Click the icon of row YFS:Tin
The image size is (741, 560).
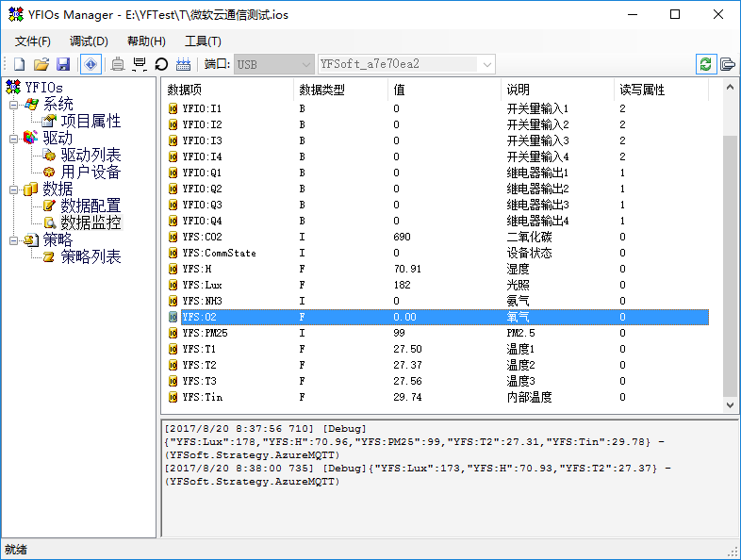(173, 398)
